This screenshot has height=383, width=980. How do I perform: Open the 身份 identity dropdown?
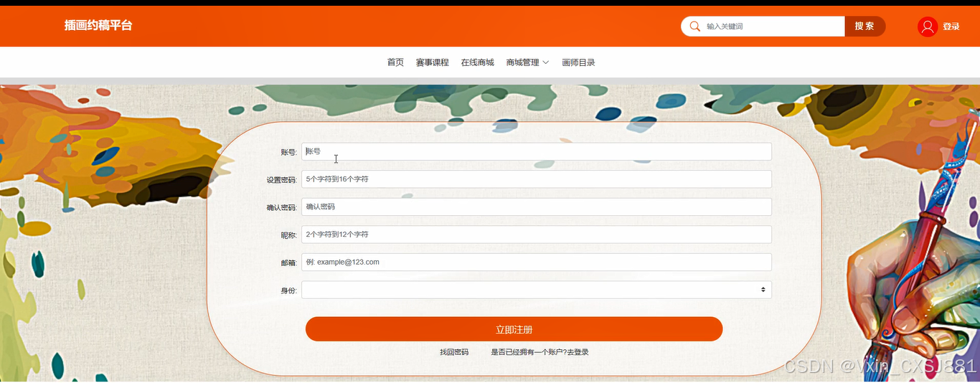pyautogui.click(x=537, y=290)
